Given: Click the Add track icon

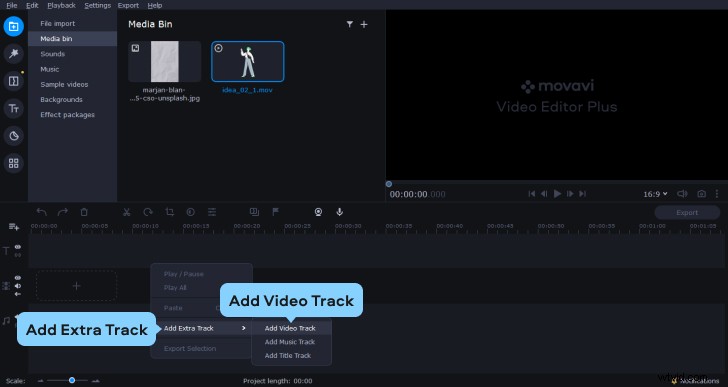Looking at the screenshot, I should pyautogui.click(x=14, y=226).
